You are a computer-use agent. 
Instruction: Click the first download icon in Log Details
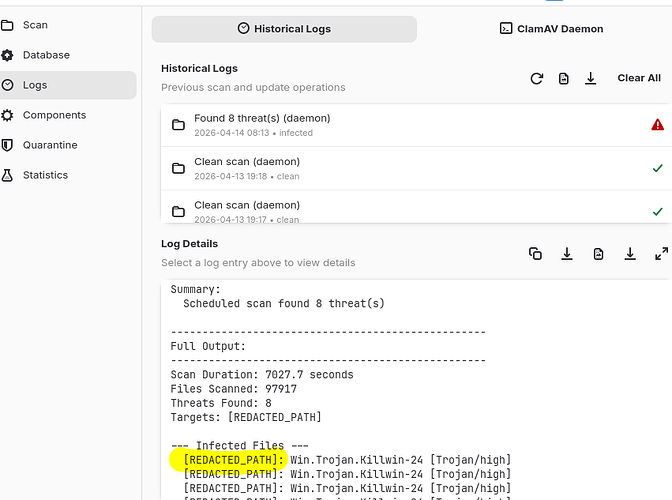[567, 254]
